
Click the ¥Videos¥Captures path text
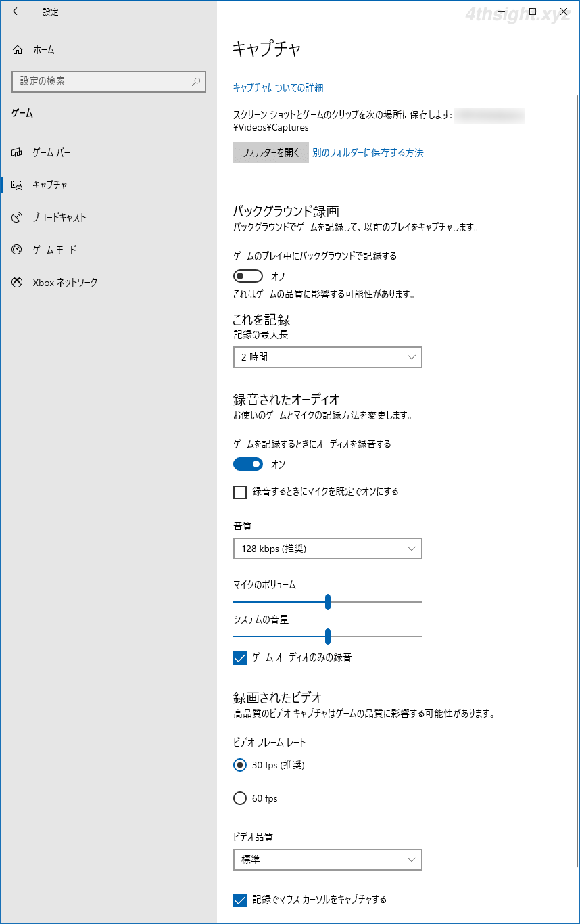pyautogui.click(x=271, y=127)
